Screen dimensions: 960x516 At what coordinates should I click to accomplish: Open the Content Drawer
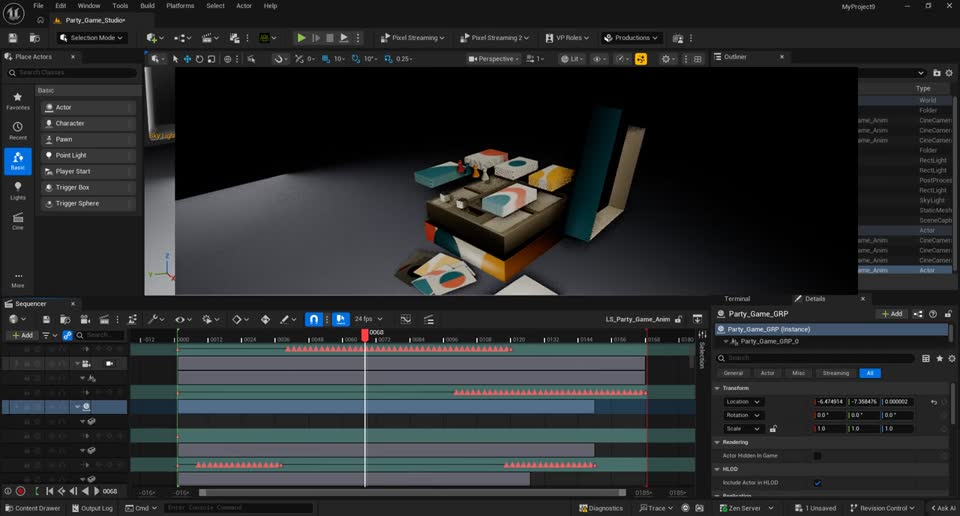[33, 508]
